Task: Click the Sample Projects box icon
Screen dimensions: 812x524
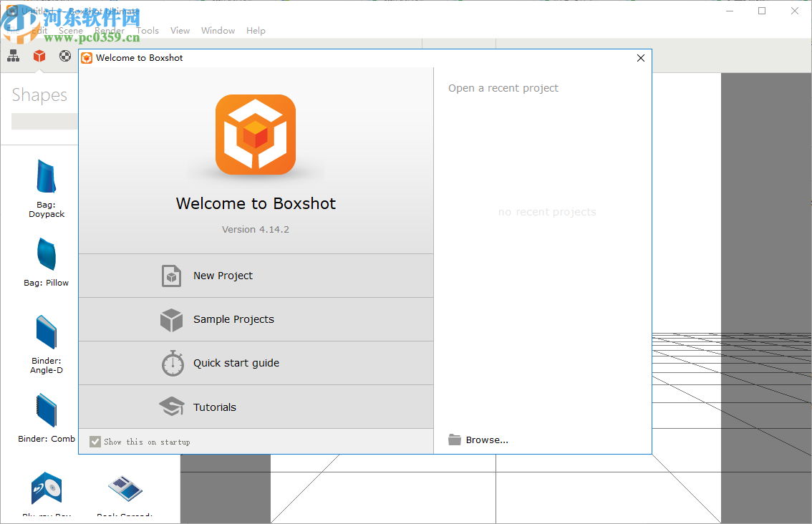Action: [171, 320]
